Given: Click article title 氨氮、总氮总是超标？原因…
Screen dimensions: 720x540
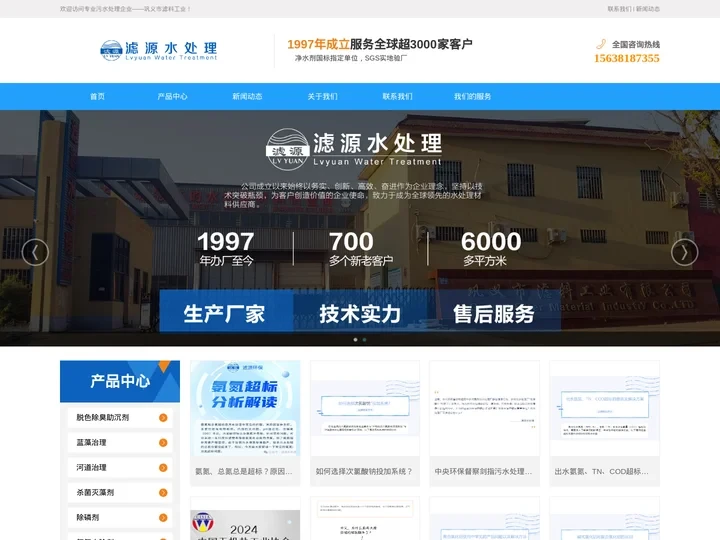Looking at the screenshot, I should [244, 472].
